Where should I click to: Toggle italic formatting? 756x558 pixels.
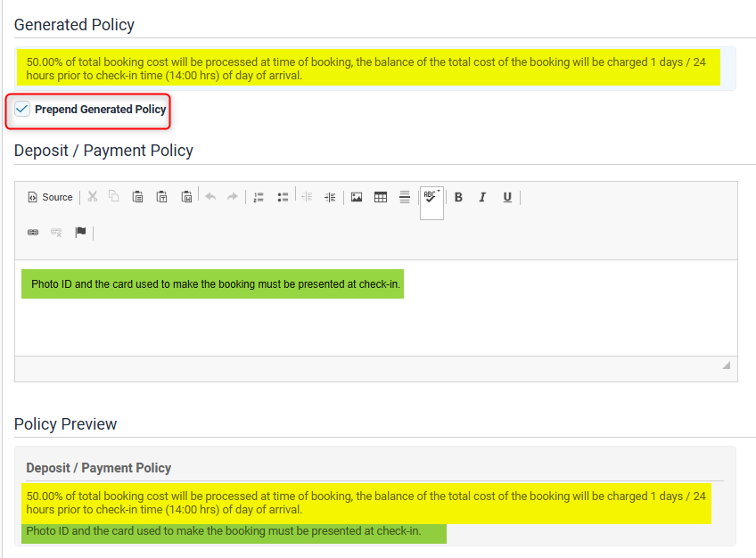(x=482, y=197)
